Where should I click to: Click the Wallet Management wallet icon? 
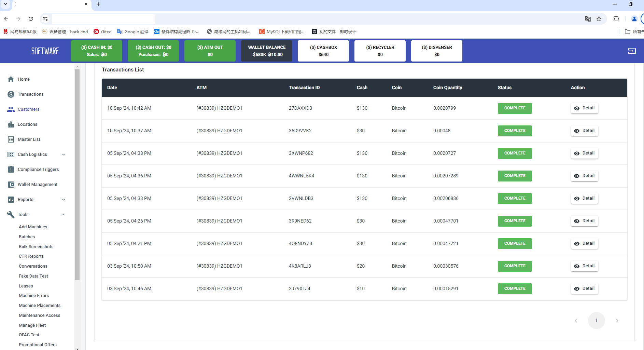tap(11, 185)
